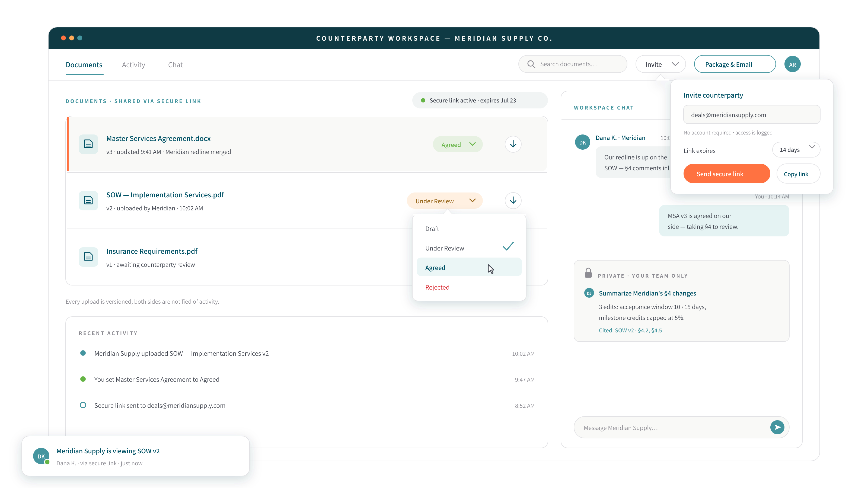Image resolution: width=868 pixels, height=488 pixels.
Task: Send the chat message
Action: pos(777,427)
